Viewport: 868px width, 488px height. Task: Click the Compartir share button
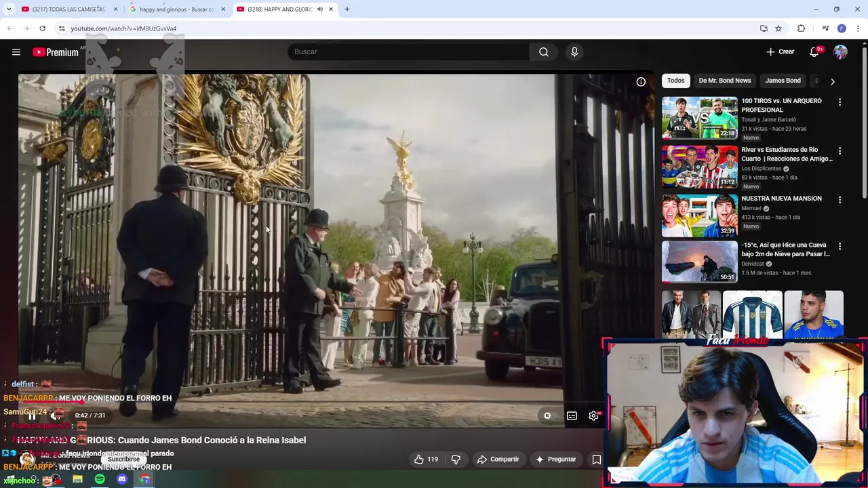(x=498, y=459)
